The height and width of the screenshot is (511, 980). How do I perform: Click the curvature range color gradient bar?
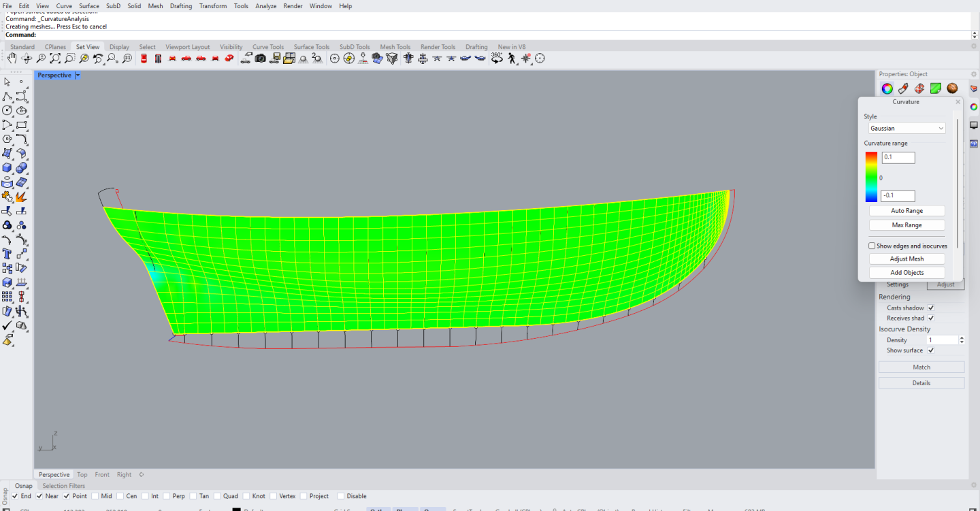coord(871,177)
